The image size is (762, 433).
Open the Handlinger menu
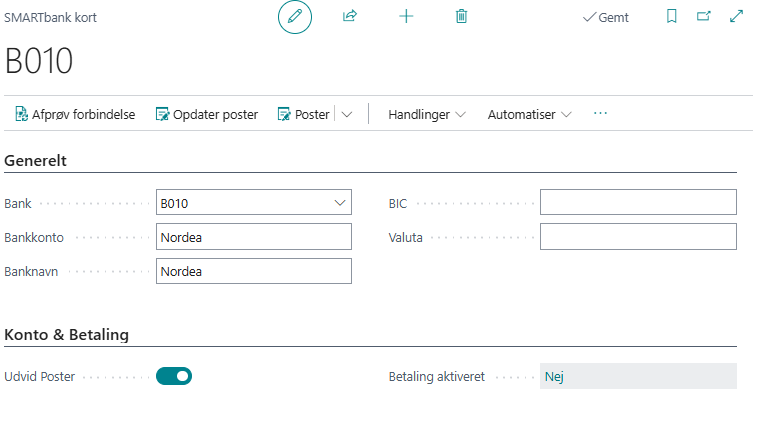(x=427, y=114)
